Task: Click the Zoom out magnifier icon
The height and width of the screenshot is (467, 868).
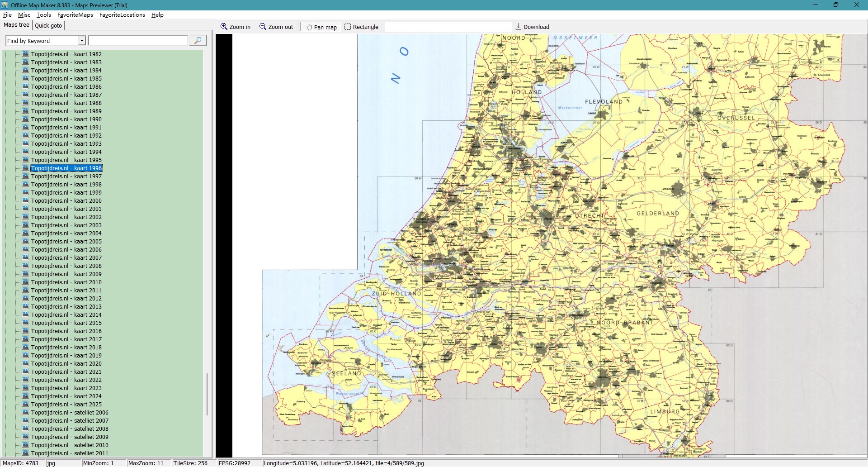Action: [263, 27]
